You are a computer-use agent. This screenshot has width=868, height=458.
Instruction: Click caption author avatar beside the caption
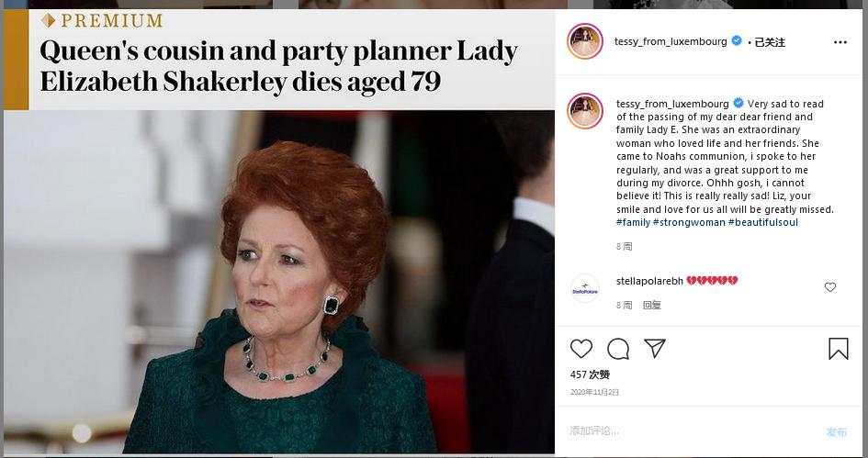tap(585, 111)
